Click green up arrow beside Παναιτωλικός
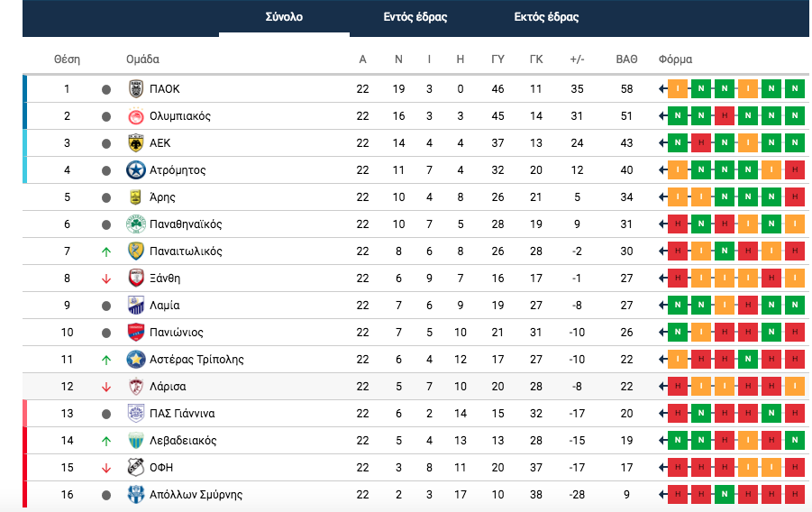Viewport: 812px width, 512px height. (106, 251)
